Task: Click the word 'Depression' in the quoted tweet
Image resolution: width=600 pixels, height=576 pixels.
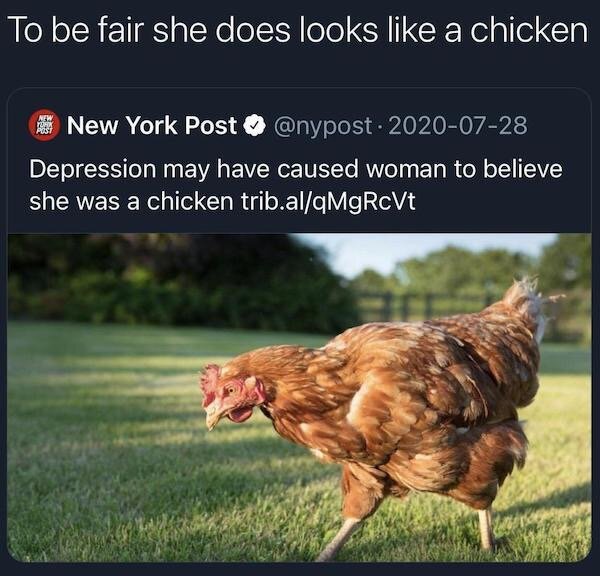Action: 93,170
